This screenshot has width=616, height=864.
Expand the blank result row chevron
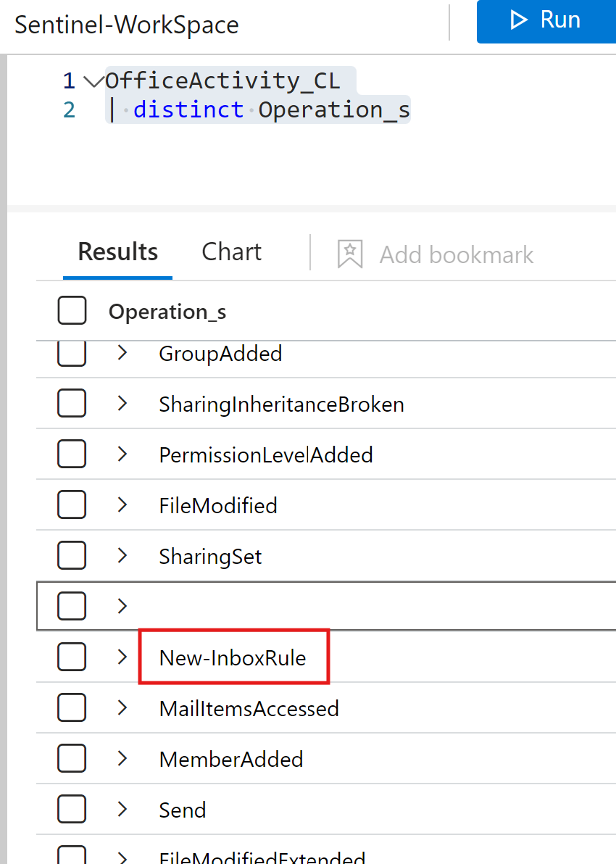122,606
